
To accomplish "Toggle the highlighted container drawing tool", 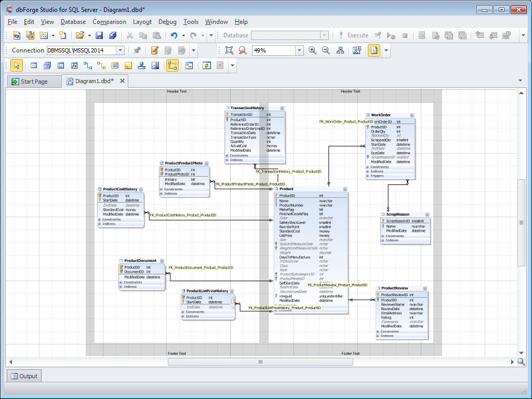I will (x=172, y=65).
